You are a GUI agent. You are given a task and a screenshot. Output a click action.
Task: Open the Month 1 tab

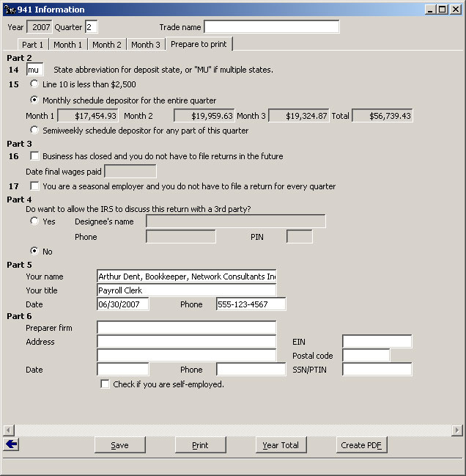[68, 45]
